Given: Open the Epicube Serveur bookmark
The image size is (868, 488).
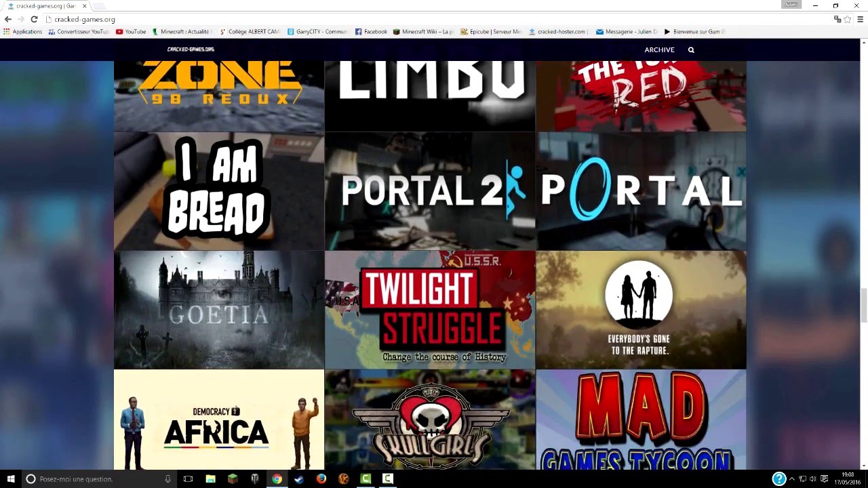Looking at the screenshot, I should coord(491,31).
